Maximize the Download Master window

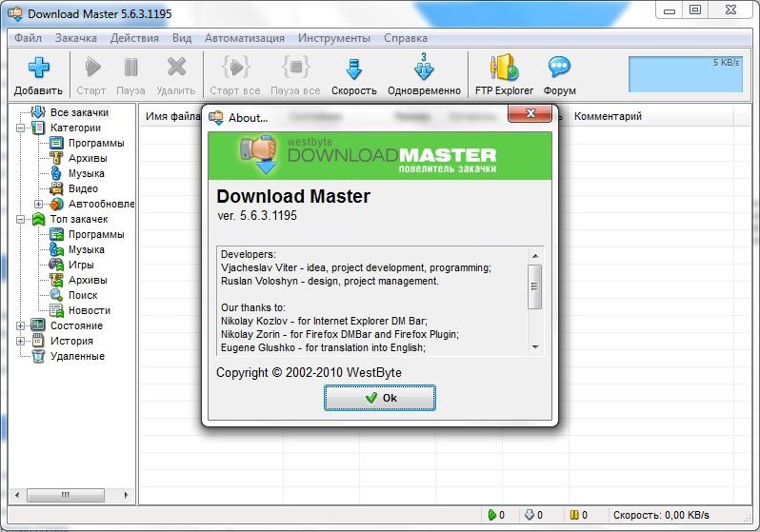click(x=694, y=10)
